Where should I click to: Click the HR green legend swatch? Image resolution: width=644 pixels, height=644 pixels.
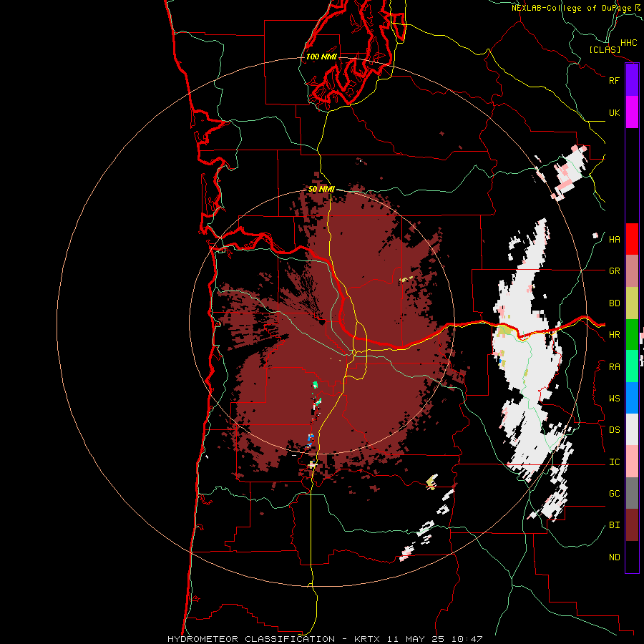pyautogui.click(x=632, y=335)
